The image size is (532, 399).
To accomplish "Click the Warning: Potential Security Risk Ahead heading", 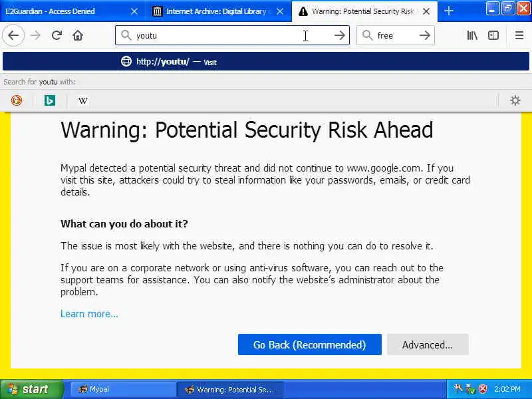I will (247, 130).
